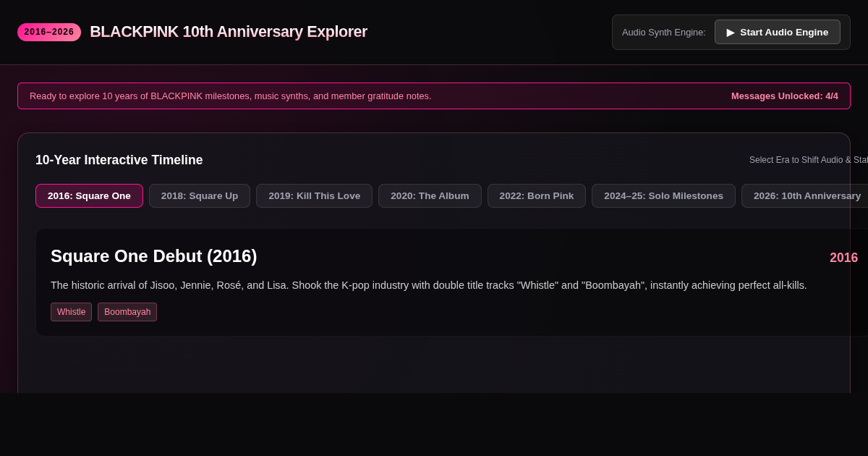Open the 2019: Kill This Love era
Screen dimensions: 868x456
pyautogui.click(x=314, y=195)
